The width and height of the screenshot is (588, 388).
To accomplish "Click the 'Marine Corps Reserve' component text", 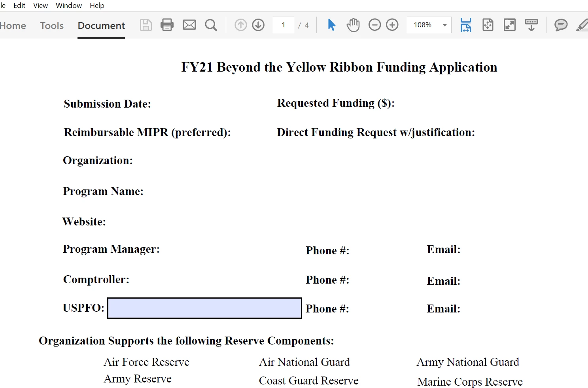I will tap(470, 382).
